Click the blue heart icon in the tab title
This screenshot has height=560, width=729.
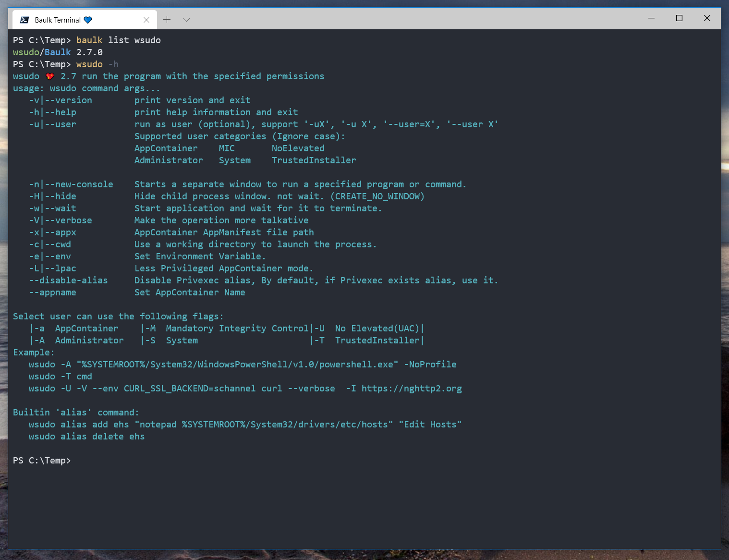point(88,20)
